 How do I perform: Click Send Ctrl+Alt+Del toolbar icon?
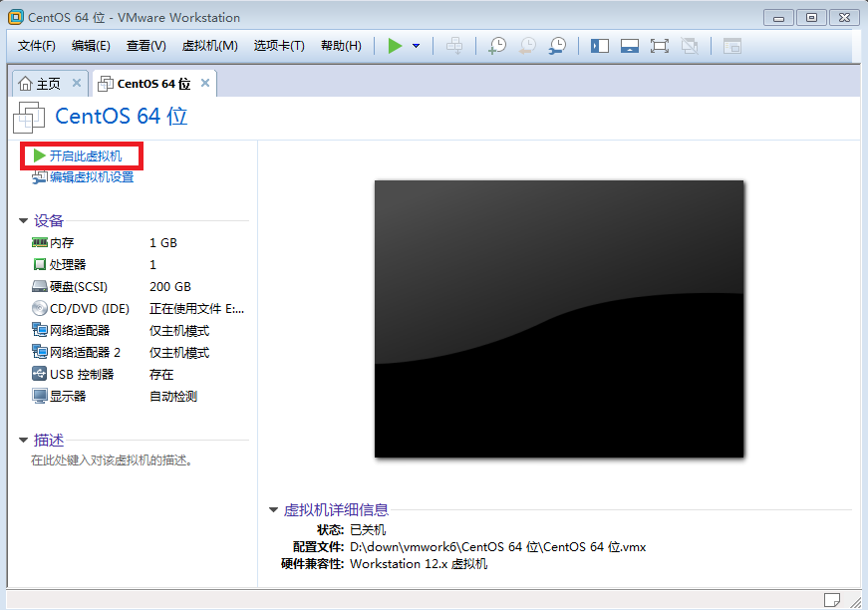[x=454, y=46]
